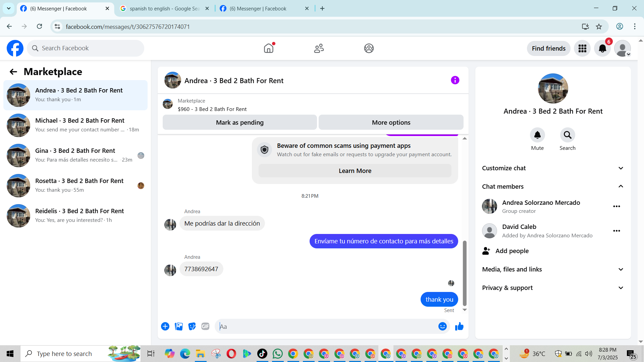Open Facebook notifications bell
This screenshot has height=362, width=644.
[x=602, y=49]
